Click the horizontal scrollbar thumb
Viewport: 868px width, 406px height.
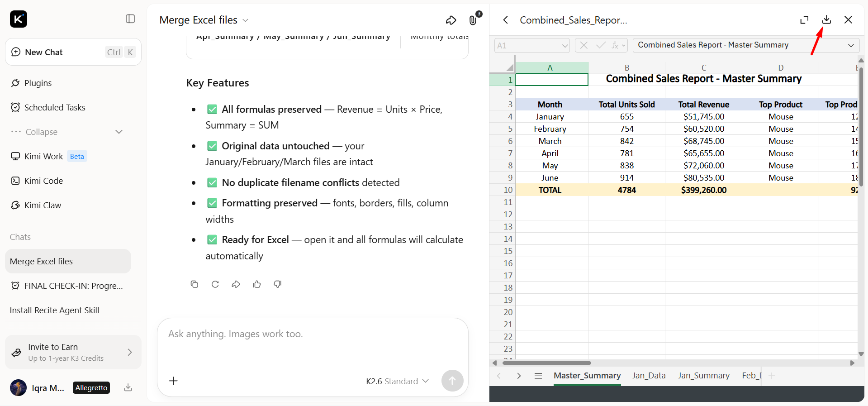click(546, 363)
